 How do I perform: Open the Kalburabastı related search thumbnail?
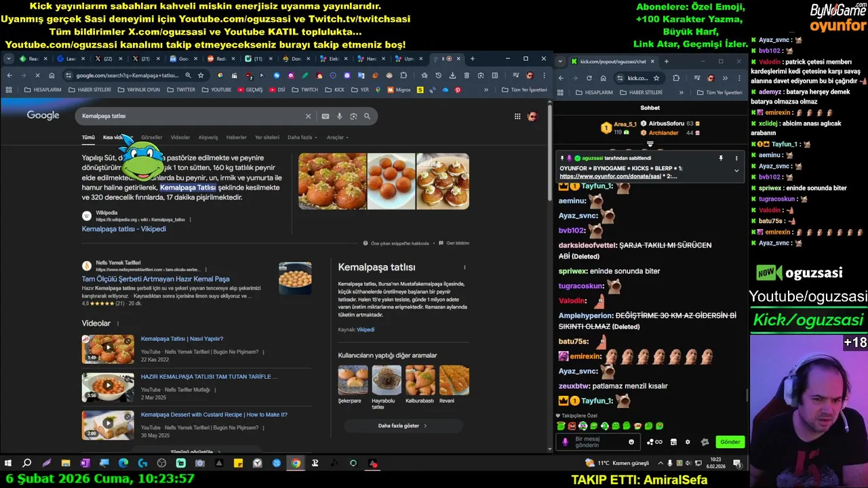point(420,380)
